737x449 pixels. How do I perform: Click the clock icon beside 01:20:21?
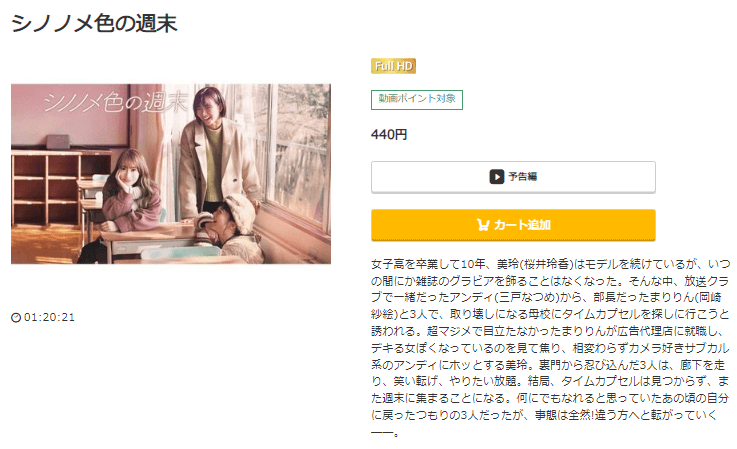(16, 318)
